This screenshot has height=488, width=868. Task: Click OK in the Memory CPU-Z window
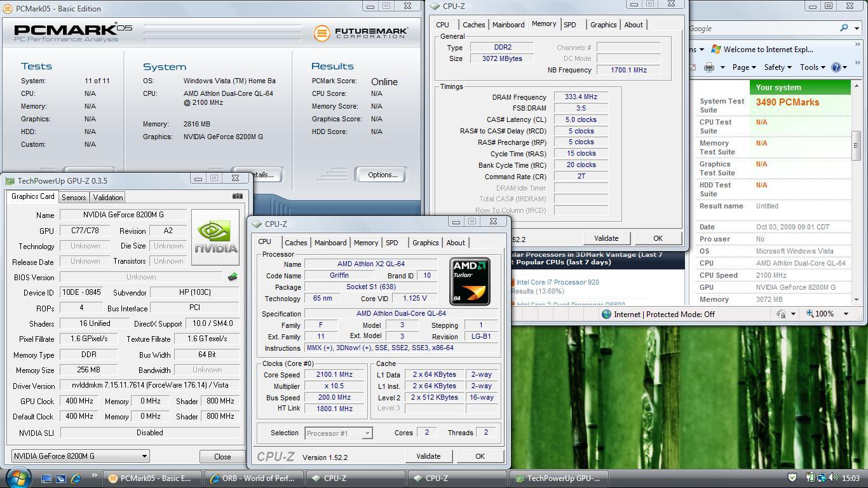coord(658,238)
